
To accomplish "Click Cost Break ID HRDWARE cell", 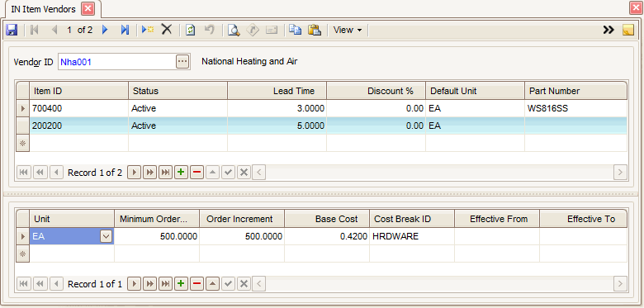I will (412, 236).
